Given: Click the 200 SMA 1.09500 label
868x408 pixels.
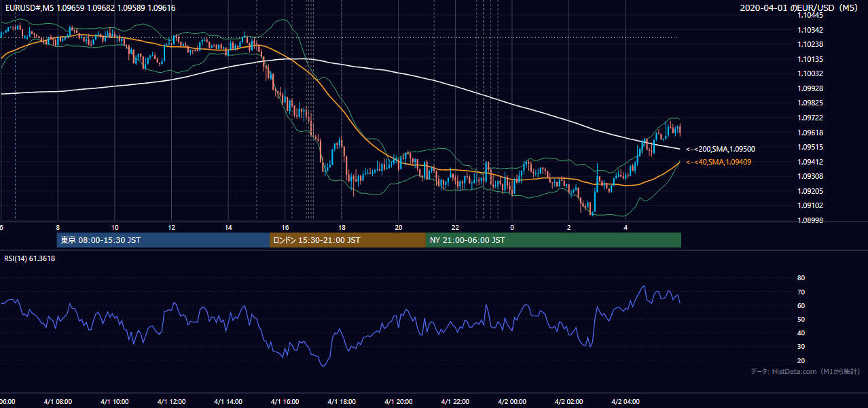Looking at the screenshot, I should tap(721, 149).
